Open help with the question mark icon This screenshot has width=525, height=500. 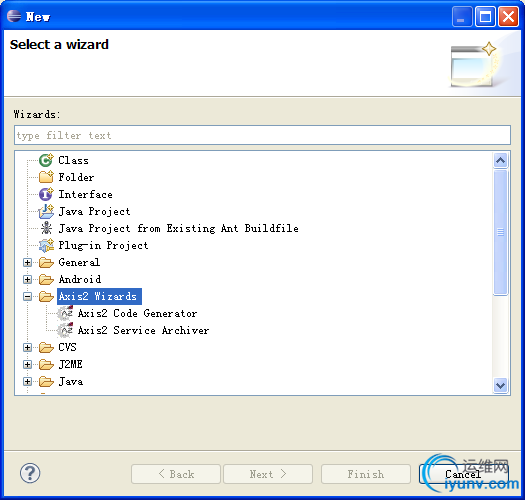point(30,473)
